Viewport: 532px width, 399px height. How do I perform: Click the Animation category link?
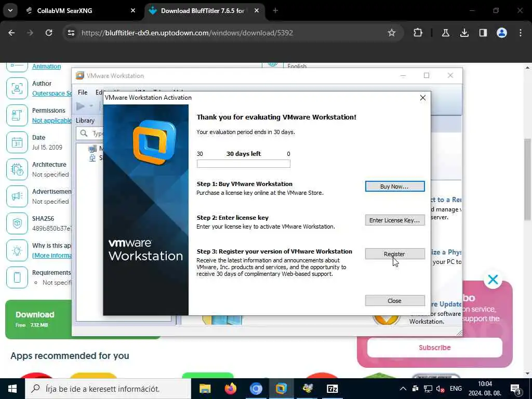tap(46, 66)
